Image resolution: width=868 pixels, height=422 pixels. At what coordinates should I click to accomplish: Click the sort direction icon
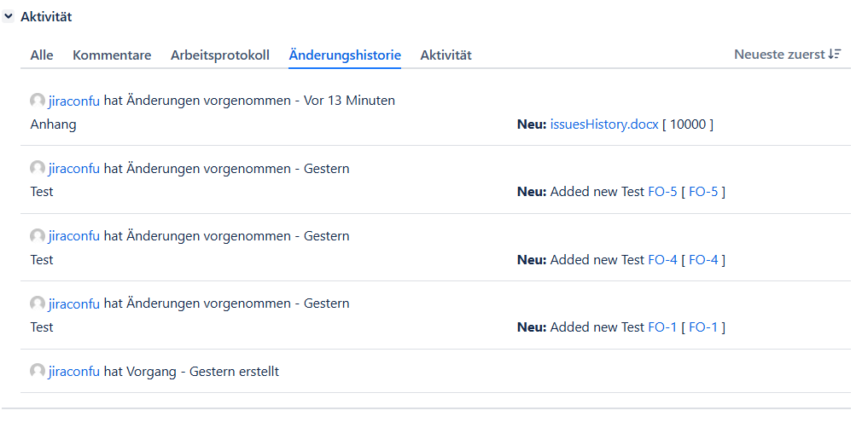click(x=835, y=55)
